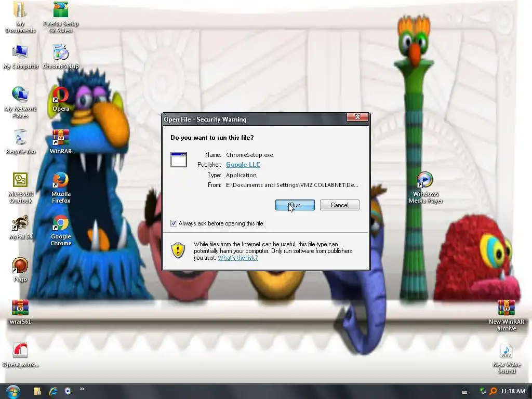Open the folder icon in quick launch
Viewport: 532px width, 399px height.
click(x=37, y=391)
